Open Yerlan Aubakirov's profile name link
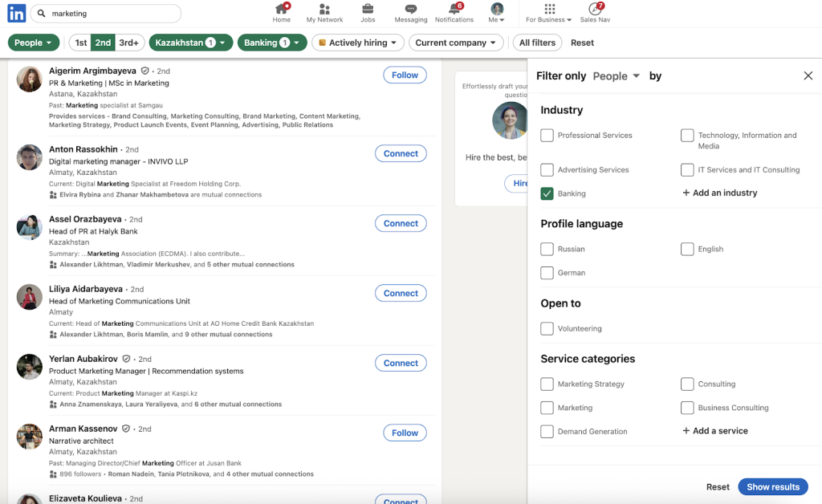The image size is (822, 504). pos(83,359)
